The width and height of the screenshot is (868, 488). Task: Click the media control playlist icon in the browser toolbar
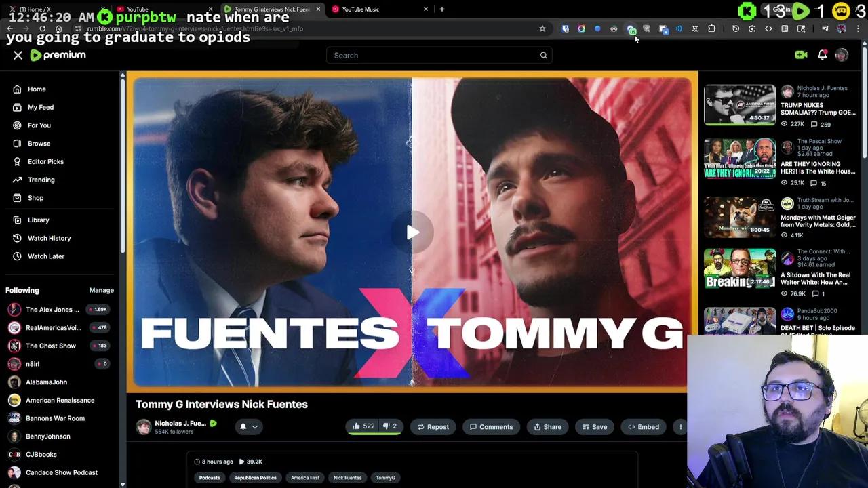tap(825, 28)
